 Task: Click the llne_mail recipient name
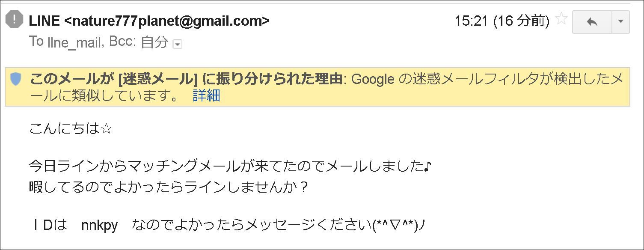click(73, 42)
